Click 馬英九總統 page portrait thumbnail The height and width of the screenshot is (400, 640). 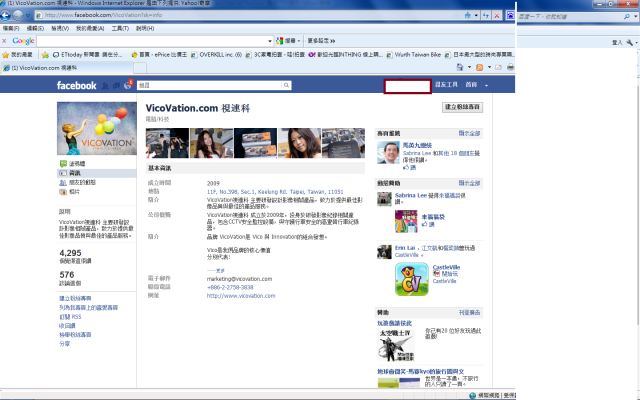[x=388, y=153]
